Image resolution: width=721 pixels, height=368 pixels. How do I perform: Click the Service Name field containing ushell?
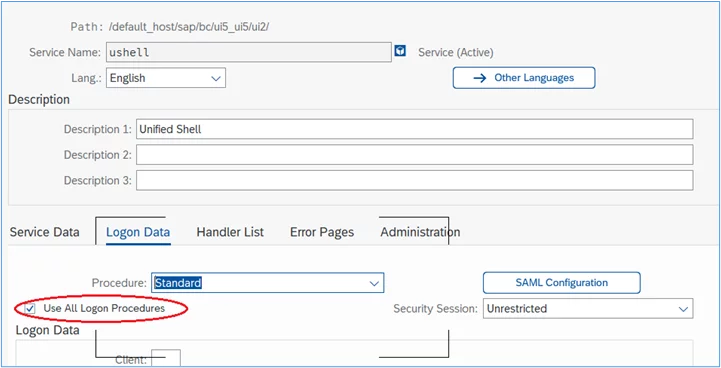point(249,52)
